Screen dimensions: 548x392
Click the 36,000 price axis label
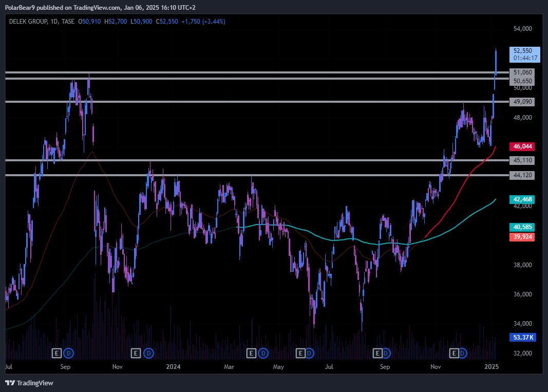click(522, 294)
